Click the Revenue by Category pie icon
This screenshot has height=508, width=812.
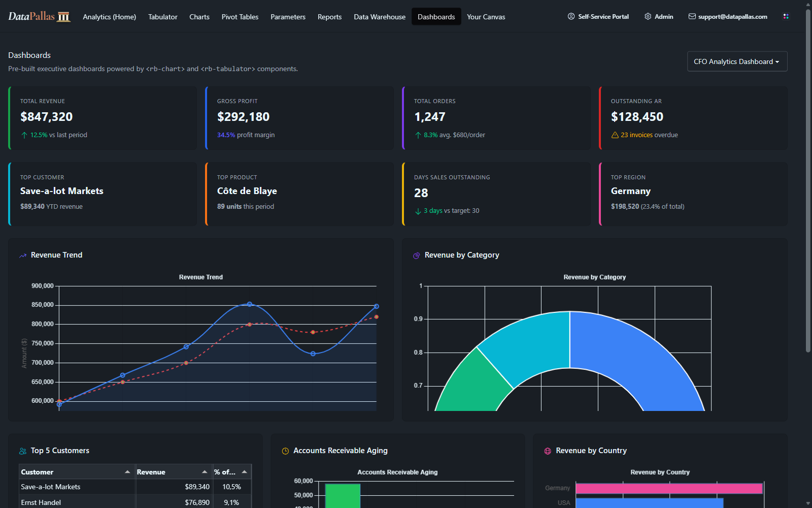point(417,256)
